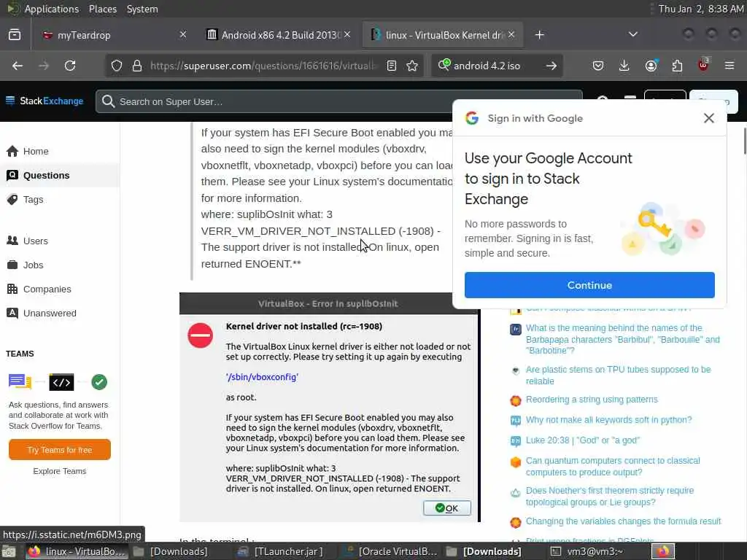
Task: Click the Try Teams for free button
Action: (x=60, y=450)
